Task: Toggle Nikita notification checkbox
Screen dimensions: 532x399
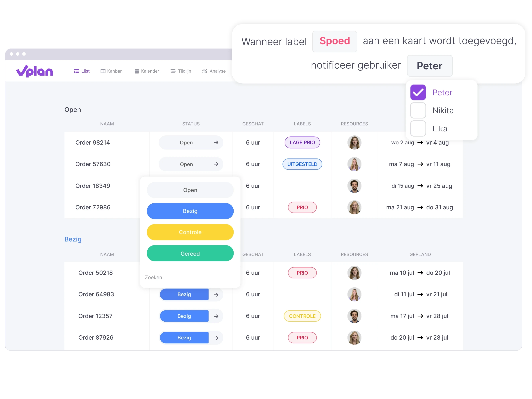Action: (418, 110)
